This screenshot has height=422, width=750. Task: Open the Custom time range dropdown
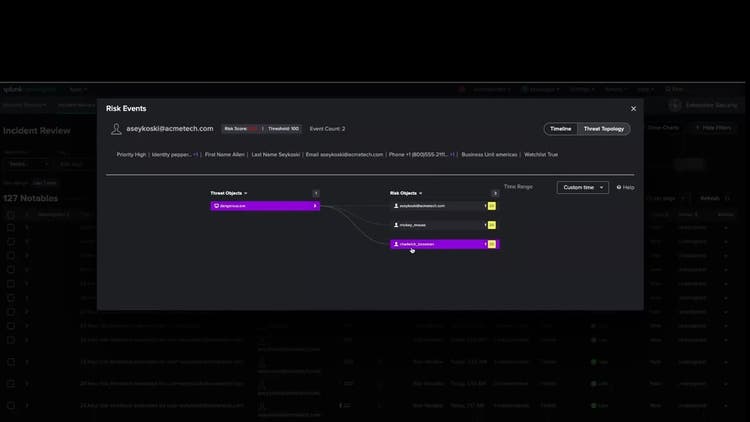coord(583,187)
